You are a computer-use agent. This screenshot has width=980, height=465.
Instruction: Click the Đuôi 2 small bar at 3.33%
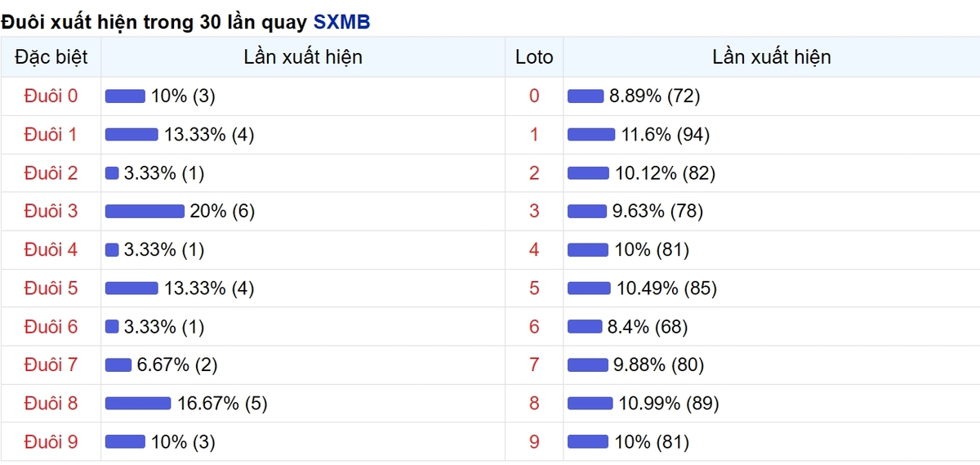coord(112,173)
